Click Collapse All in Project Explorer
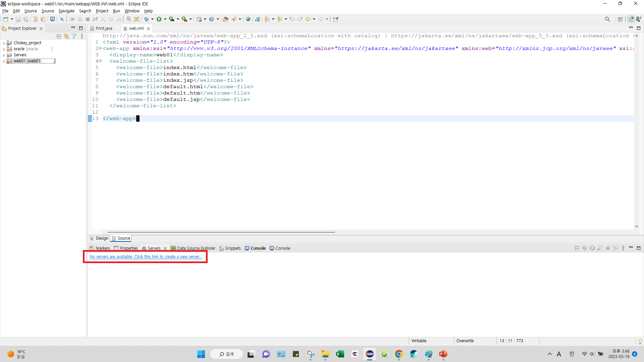This screenshot has width=644, height=362. pyautogui.click(x=59, y=36)
